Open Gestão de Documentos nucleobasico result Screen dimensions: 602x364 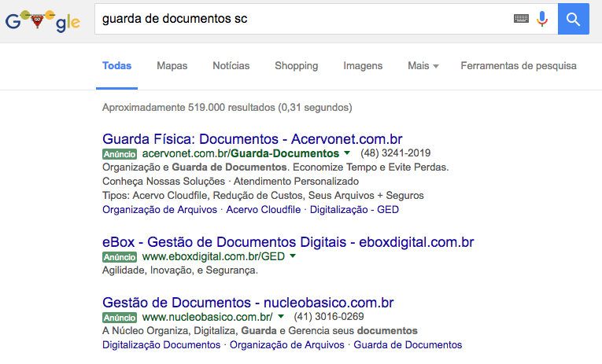tap(248, 303)
